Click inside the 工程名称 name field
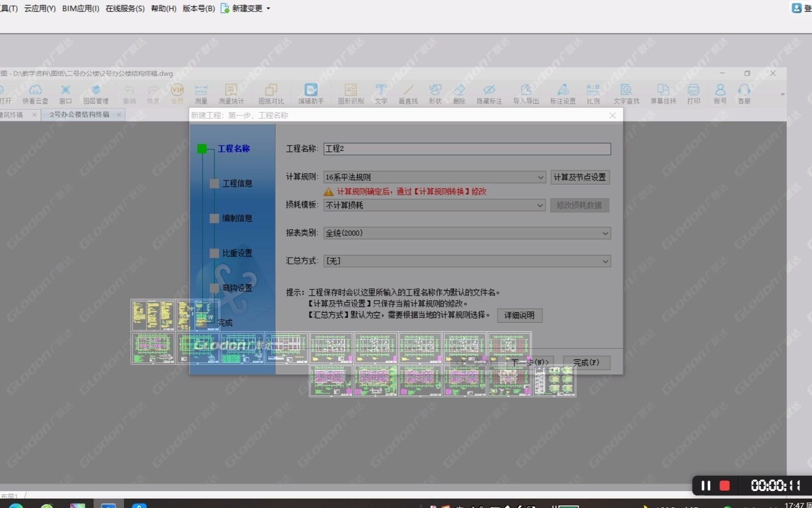The width and height of the screenshot is (812, 508). (468, 148)
